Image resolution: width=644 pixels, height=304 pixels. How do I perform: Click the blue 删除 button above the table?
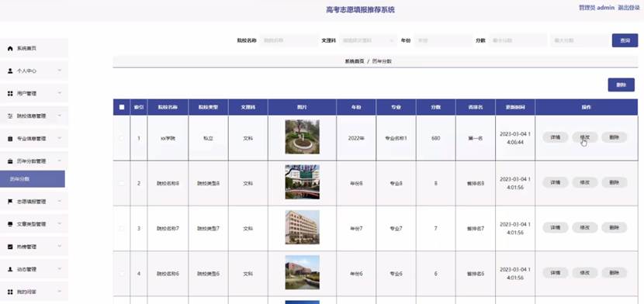[x=621, y=85]
